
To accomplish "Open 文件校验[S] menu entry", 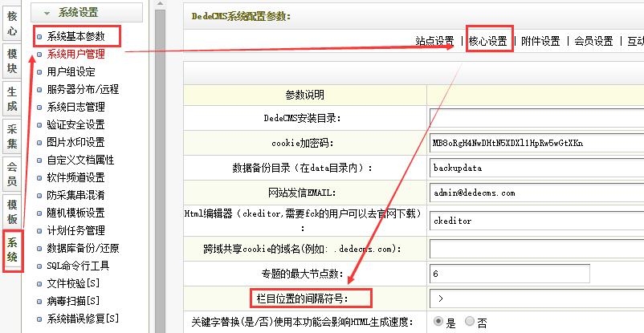I will pyautogui.click(x=74, y=283).
